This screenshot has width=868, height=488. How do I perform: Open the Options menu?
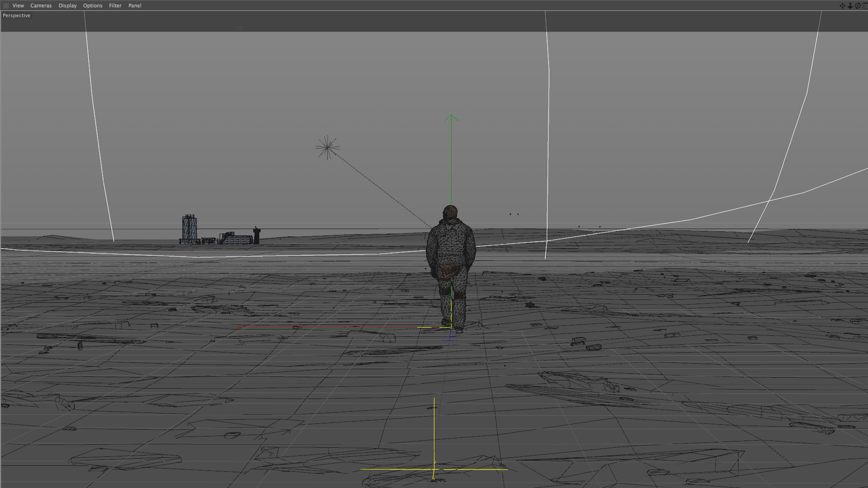click(x=92, y=6)
